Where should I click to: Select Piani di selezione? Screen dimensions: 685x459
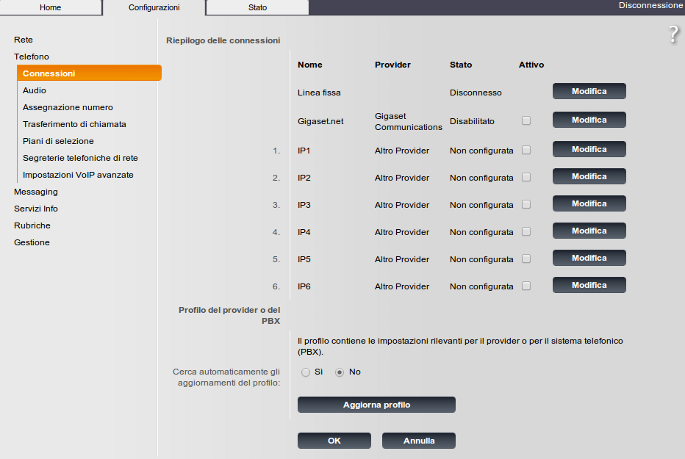click(58, 141)
